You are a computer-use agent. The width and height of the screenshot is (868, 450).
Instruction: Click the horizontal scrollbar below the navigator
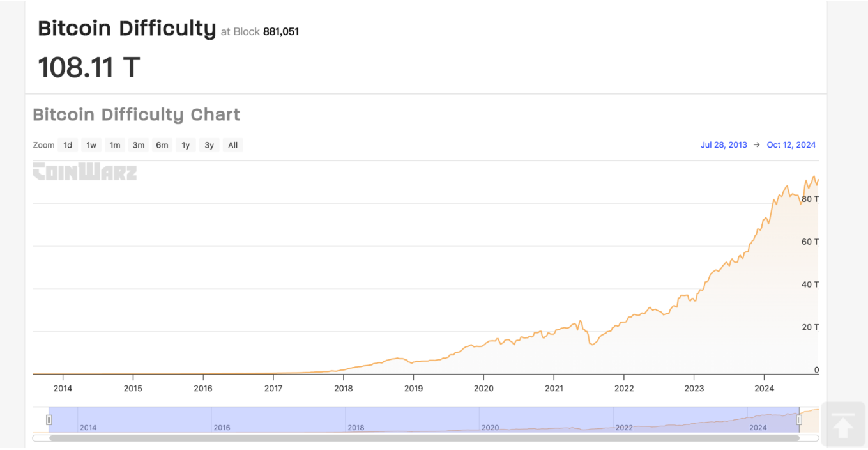pyautogui.click(x=424, y=438)
